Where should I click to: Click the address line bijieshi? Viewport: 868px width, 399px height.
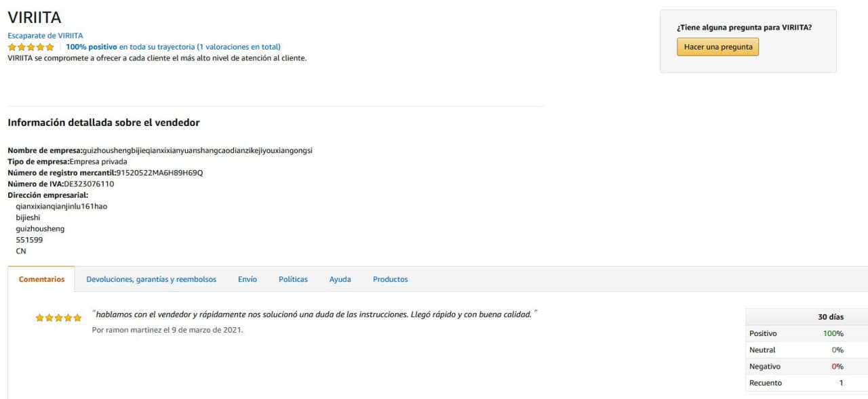pos(28,217)
